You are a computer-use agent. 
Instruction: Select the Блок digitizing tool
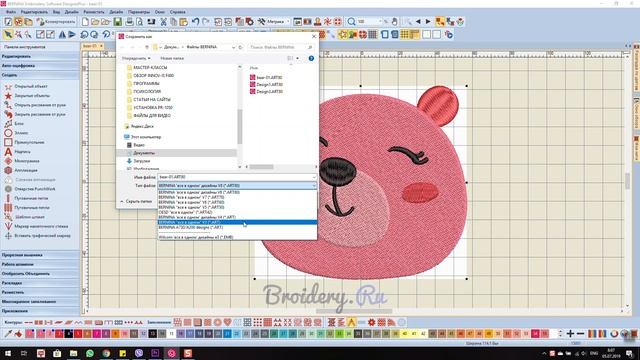click(14, 124)
